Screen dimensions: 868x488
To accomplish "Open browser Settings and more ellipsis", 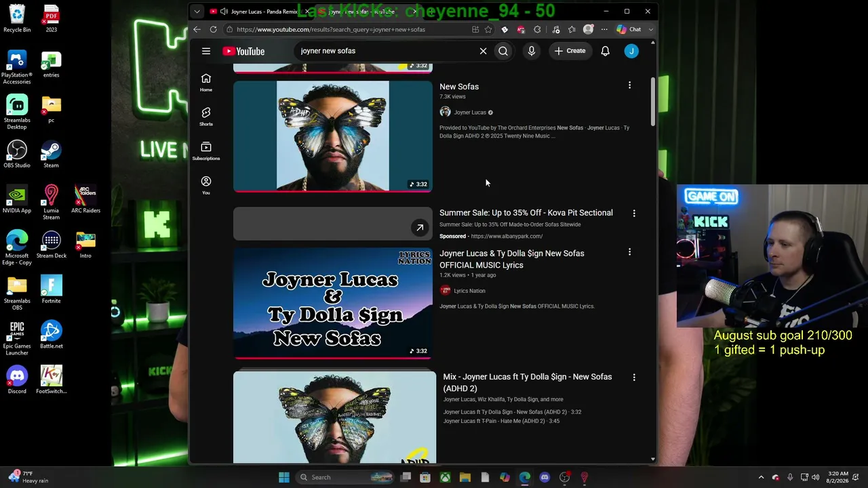I will coord(604,29).
